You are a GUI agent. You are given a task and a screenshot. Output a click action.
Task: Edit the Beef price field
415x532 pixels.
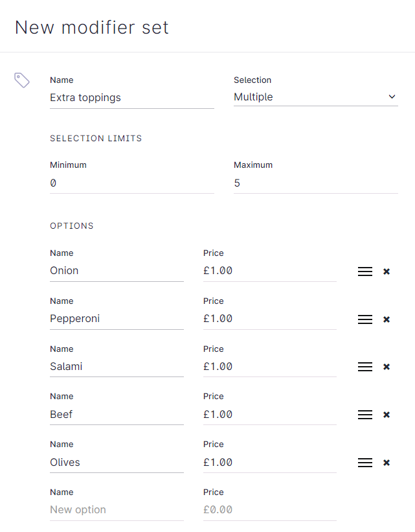[x=269, y=415]
